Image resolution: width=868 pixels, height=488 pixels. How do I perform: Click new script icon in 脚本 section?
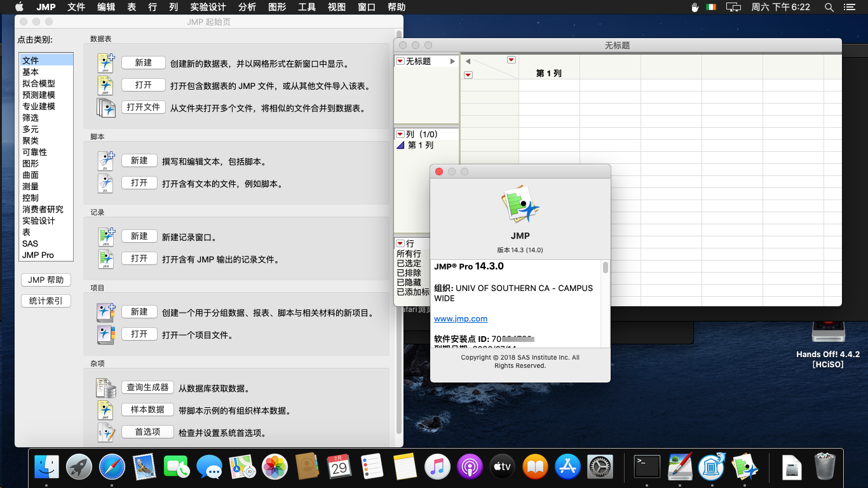click(105, 161)
